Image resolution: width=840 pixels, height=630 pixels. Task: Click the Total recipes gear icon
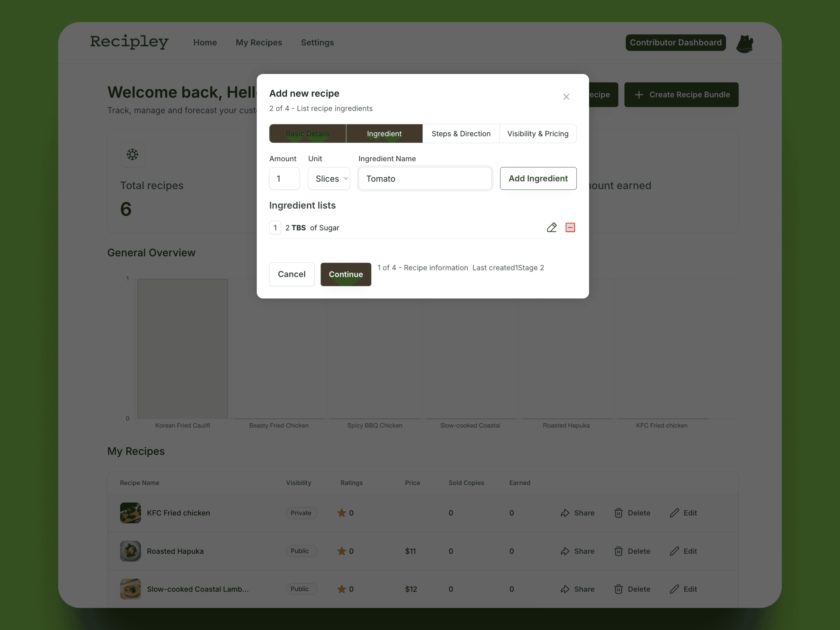click(x=133, y=155)
